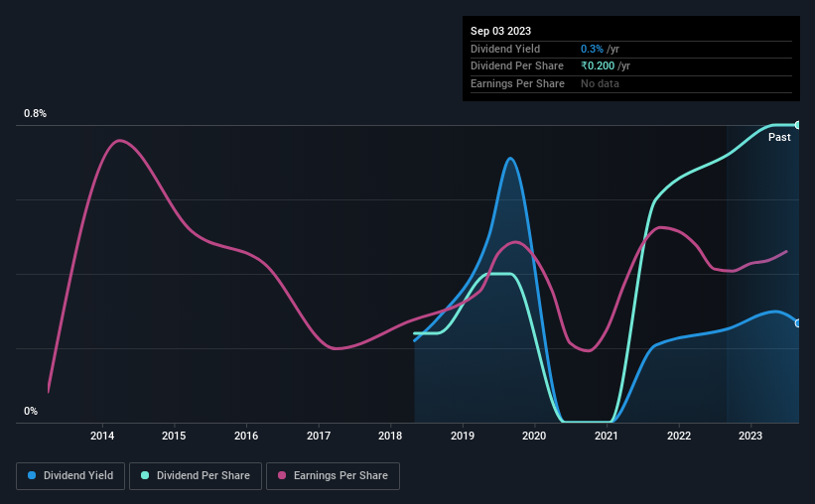Select the 2018 x-axis label
The height and width of the screenshot is (504, 815).
tap(390, 436)
